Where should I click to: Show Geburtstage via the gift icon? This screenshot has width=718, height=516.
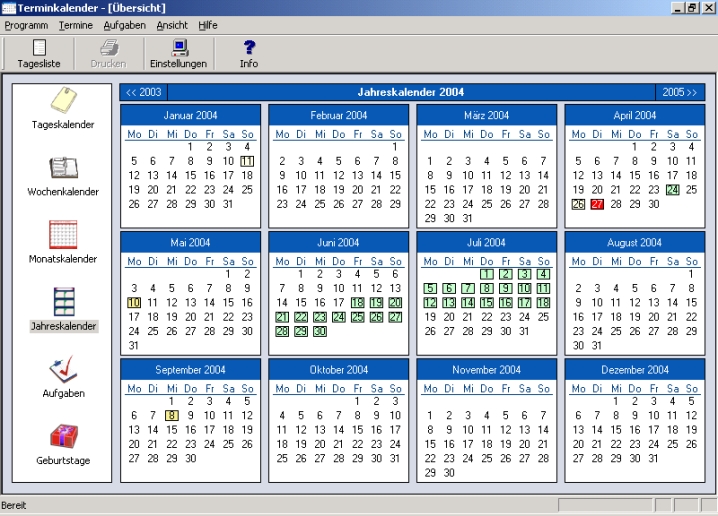(x=63, y=437)
